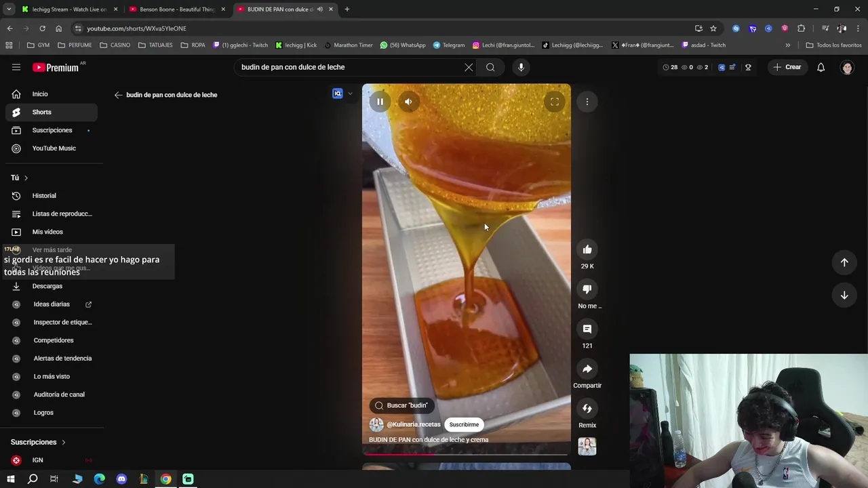868x488 pixels.
Task: Share the short via Compartir
Action: [587, 369]
